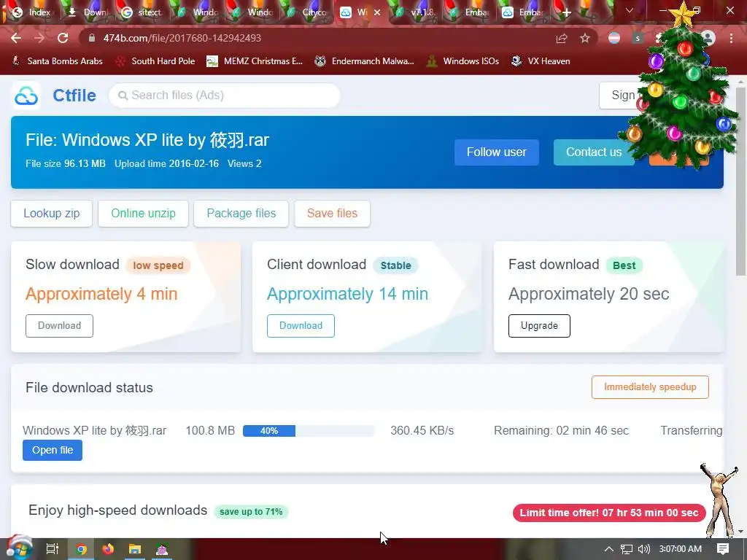Start the Slow download Download button

point(60,326)
